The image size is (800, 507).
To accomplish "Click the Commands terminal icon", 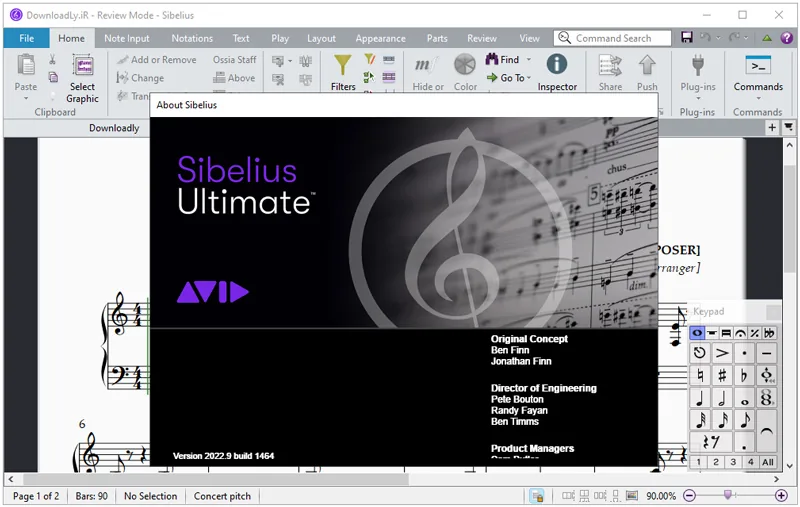I will click(758, 66).
